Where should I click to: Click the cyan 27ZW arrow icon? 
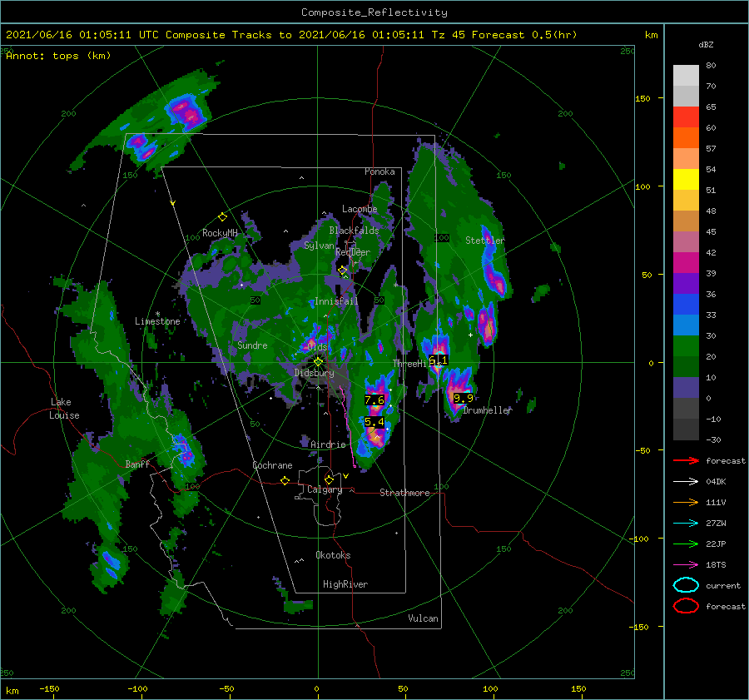(x=686, y=524)
